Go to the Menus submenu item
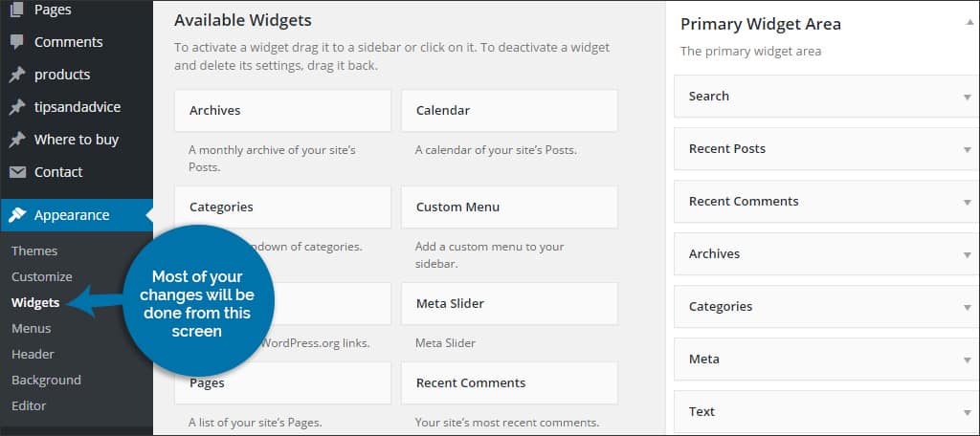This screenshot has height=436, width=980. coord(32,328)
